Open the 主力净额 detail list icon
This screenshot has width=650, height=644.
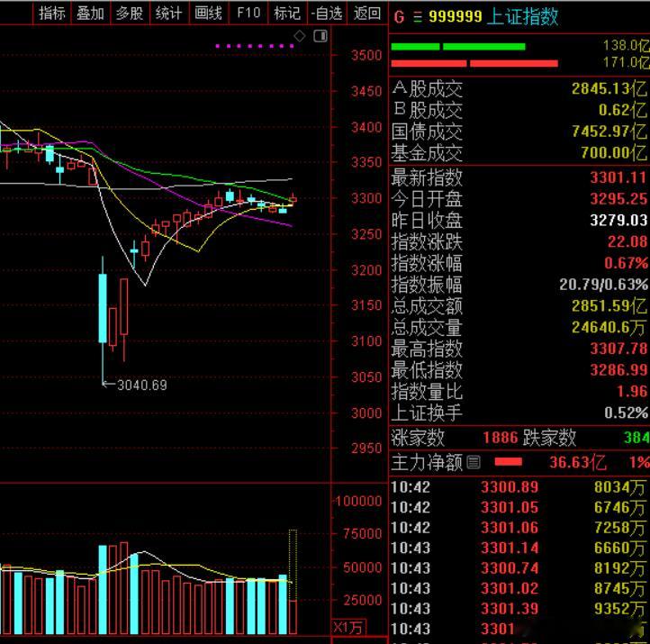(474, 462)
